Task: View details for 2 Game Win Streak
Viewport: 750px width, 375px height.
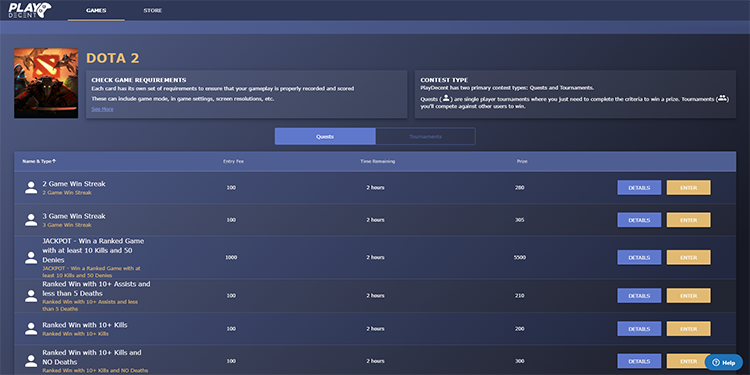Action: (x=639, y=188)
